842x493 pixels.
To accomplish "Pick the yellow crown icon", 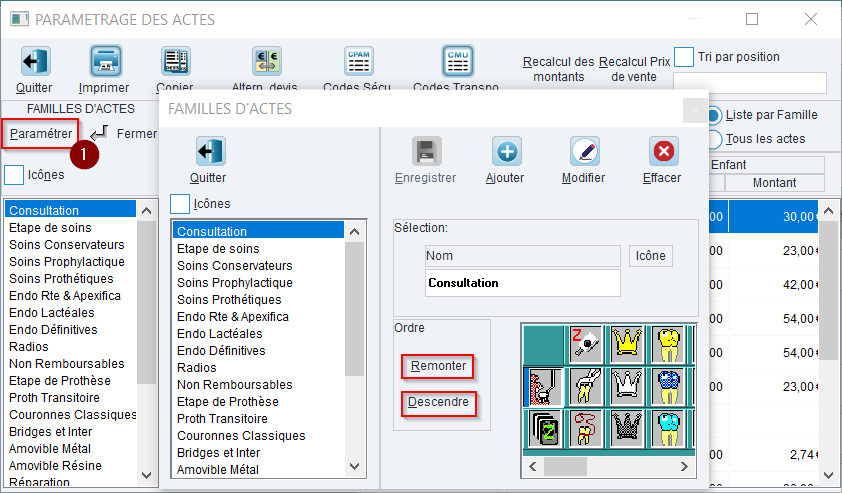I will (x=627, y=344).
